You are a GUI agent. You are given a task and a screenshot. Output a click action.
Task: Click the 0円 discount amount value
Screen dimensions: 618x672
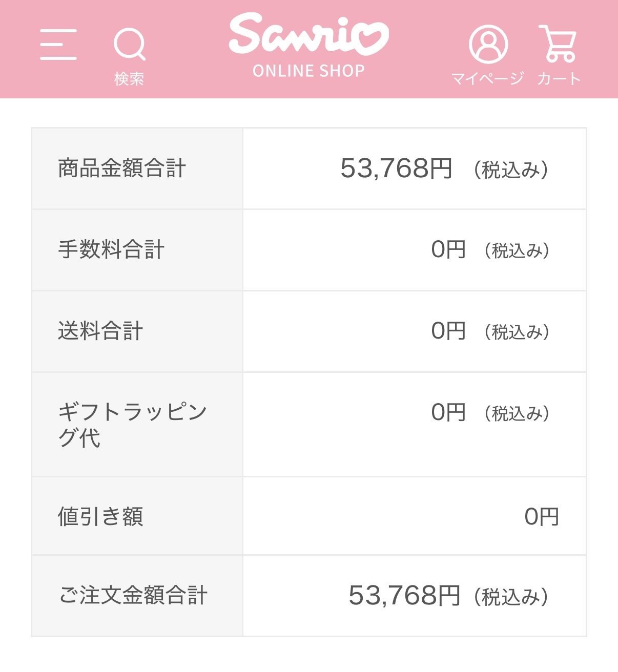click(x=541, y=517)
